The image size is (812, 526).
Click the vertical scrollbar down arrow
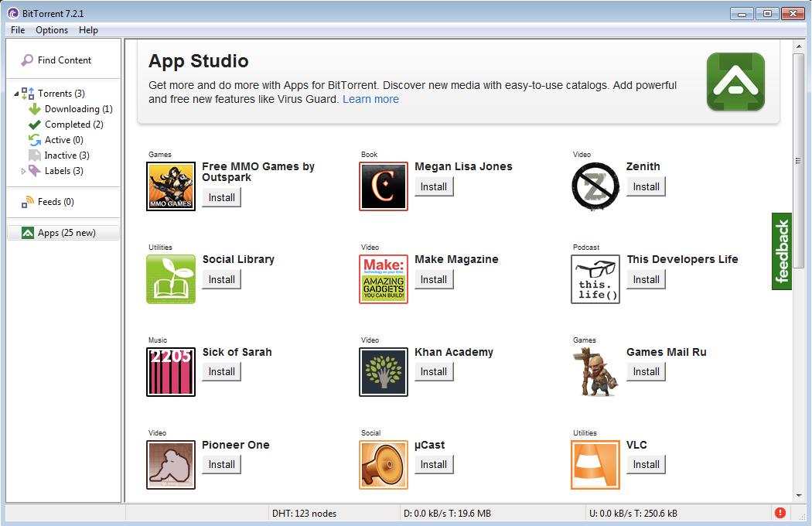(x=799, y=495)
